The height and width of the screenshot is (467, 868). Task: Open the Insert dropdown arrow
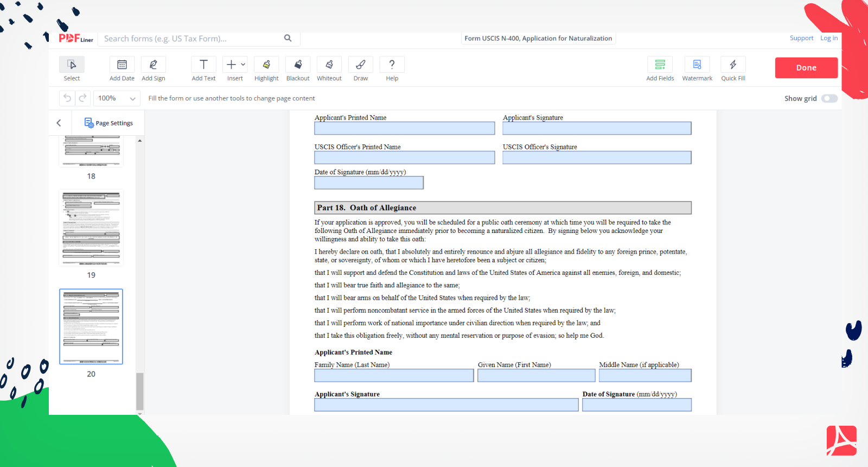point(243,65)
